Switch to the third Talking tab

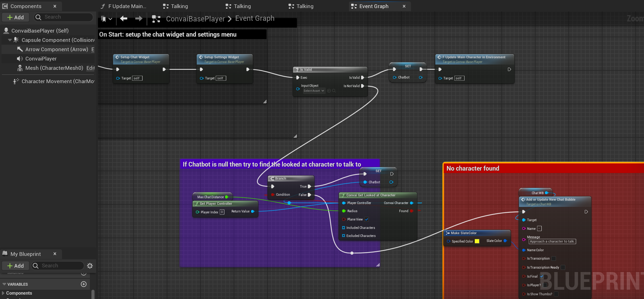click(x=301, y=6)
